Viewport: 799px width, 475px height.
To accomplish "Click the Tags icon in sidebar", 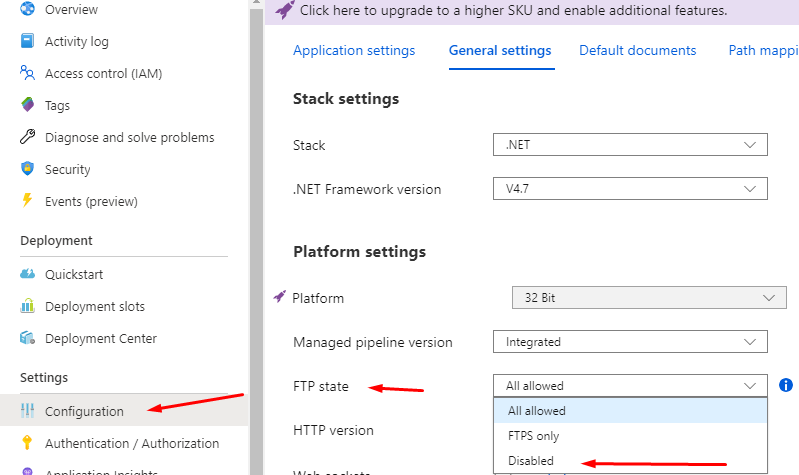I will click(x=28, y=106).
